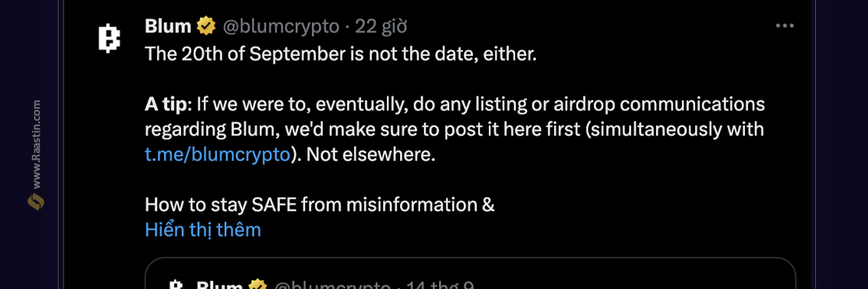Screen dimensions: 868x289
Task: Click the gold verified badge beside Blum
Action: click(x=206, y=27)
